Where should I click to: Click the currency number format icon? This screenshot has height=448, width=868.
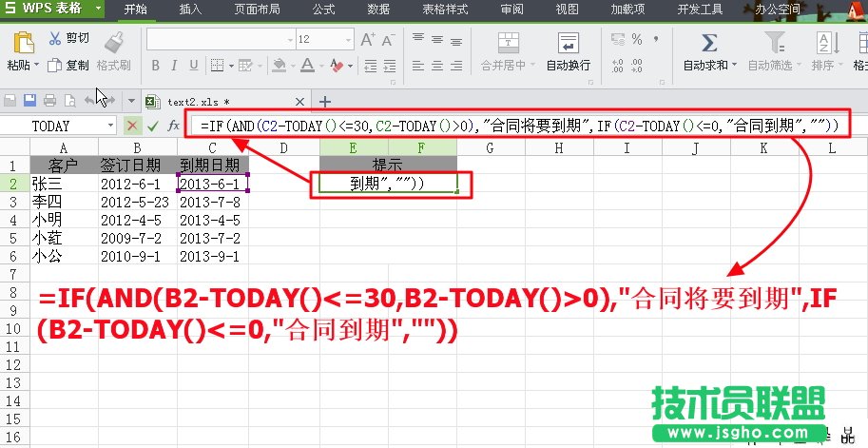(x=618, y=39)
